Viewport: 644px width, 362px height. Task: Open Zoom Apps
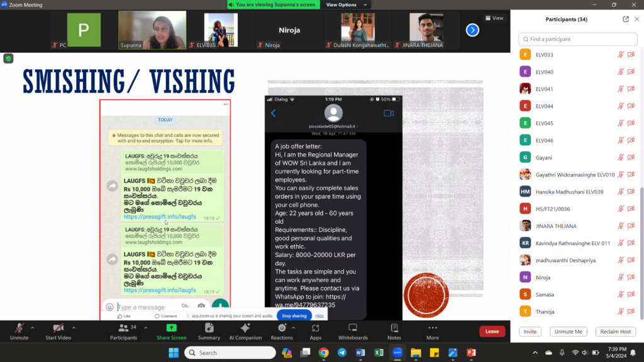[316, 331]
